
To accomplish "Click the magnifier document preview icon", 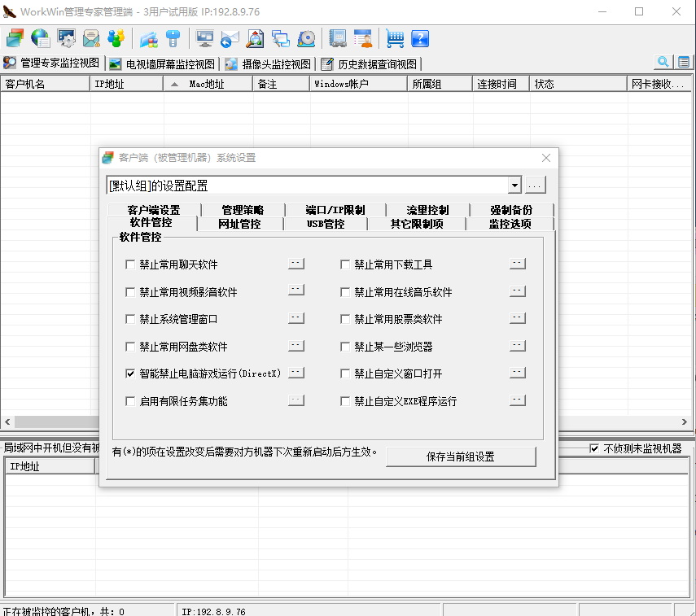I will (256, 38).
